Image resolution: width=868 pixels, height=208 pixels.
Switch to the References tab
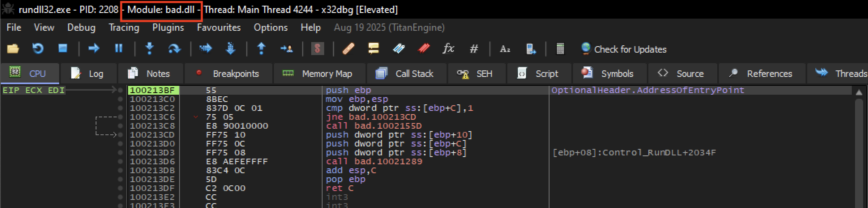click(x=762, y=73)
